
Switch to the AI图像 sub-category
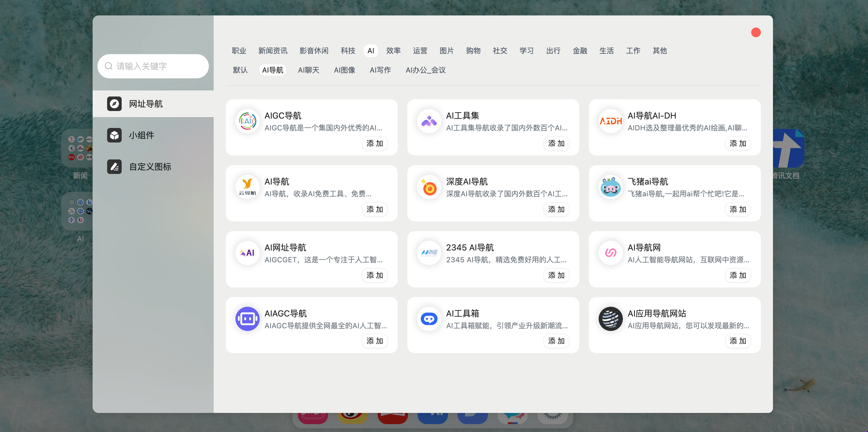(x=344, y=70)
